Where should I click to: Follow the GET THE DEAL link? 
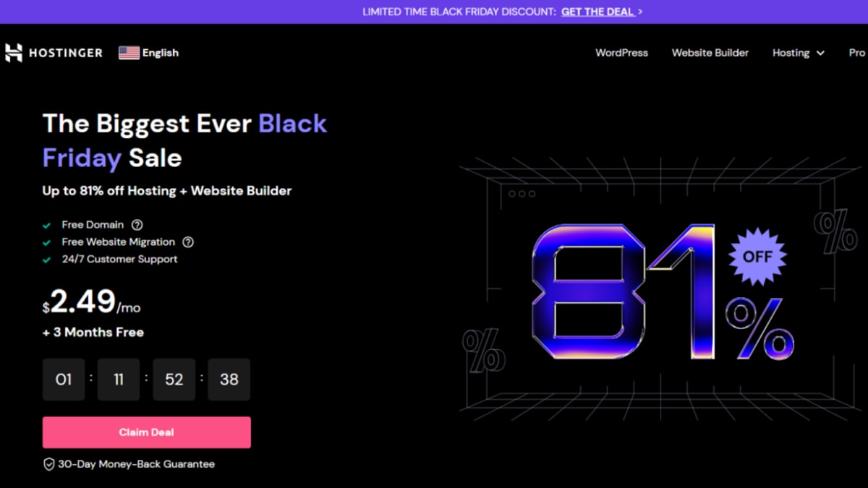(597, 12)
